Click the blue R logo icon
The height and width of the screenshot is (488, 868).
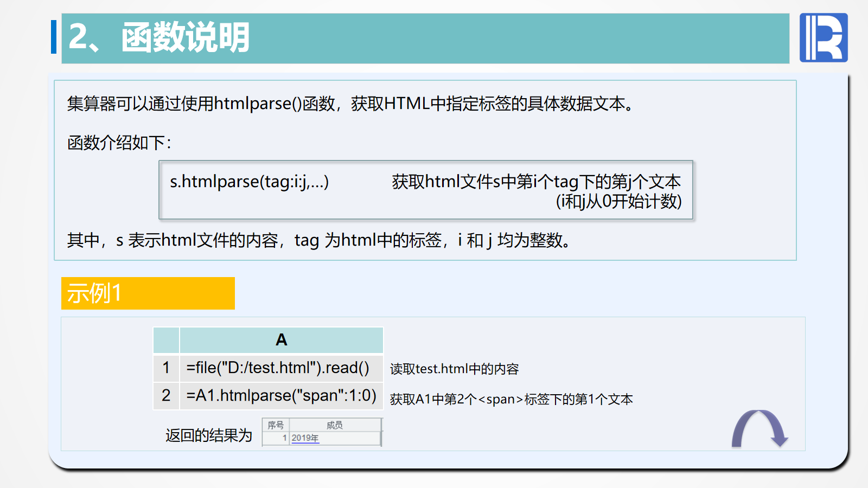coord(824,37)
